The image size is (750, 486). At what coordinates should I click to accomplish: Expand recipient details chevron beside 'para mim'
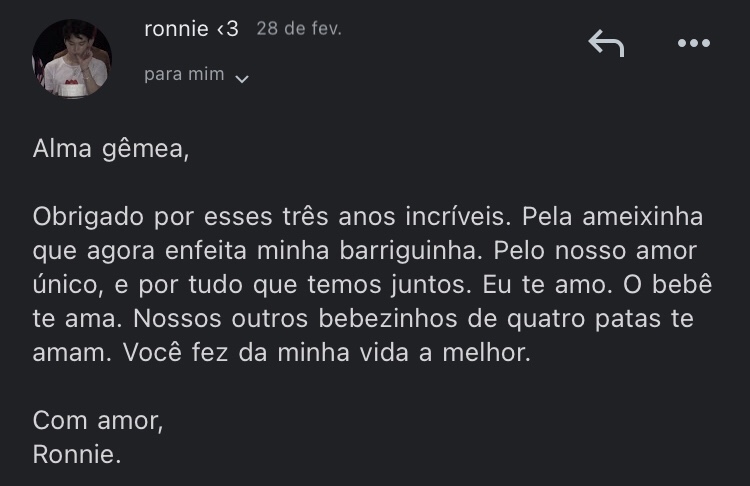241,78
